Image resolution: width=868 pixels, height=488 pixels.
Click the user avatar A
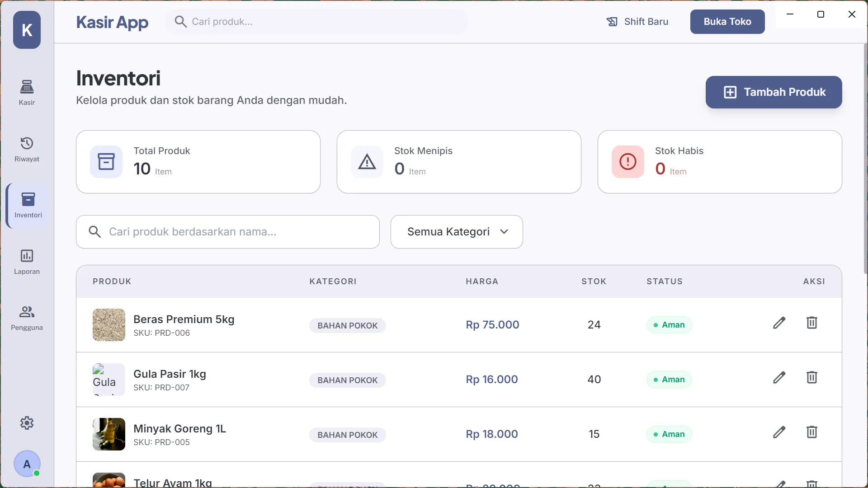(27, 464)
